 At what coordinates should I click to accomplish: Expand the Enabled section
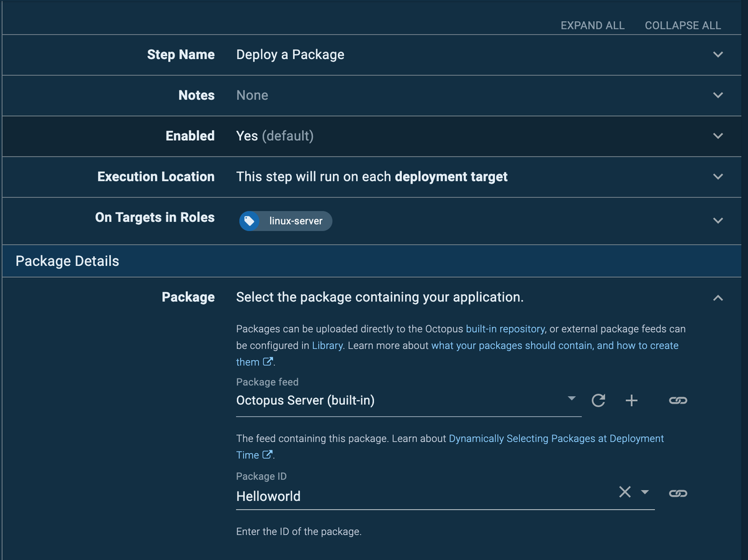(718, 136)
